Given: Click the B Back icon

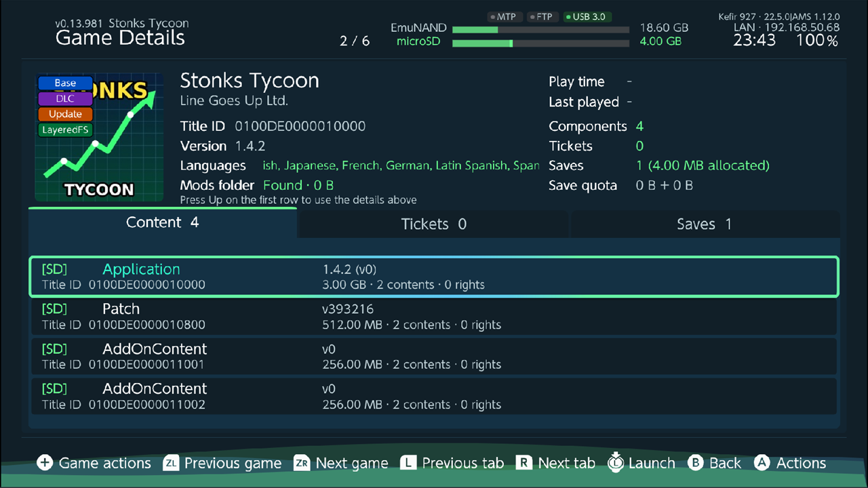Looking at the screenshot, I should pyautogui.click(x=695, y=463).
